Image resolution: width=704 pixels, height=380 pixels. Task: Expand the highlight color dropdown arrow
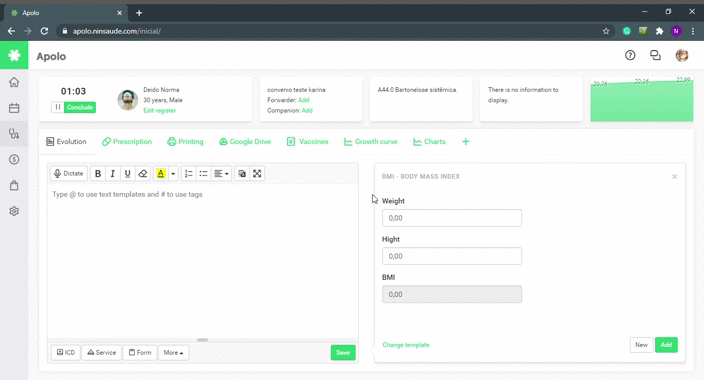tap(173, 173)
